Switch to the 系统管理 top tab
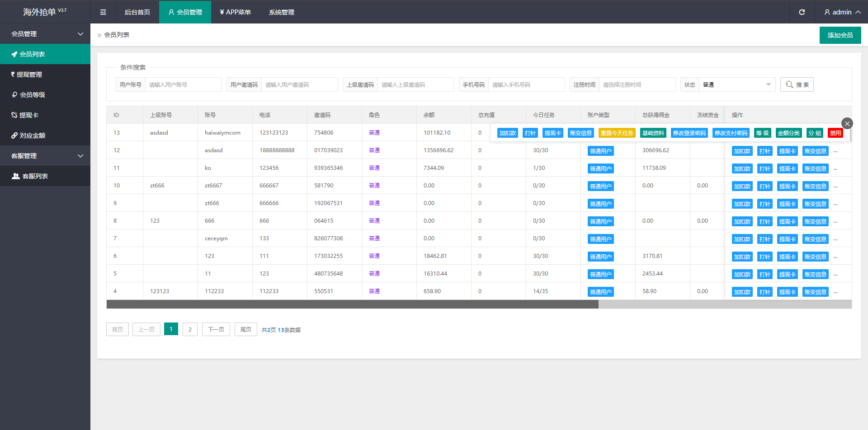Screen dimensions: 868x430 tap(281, 12)
